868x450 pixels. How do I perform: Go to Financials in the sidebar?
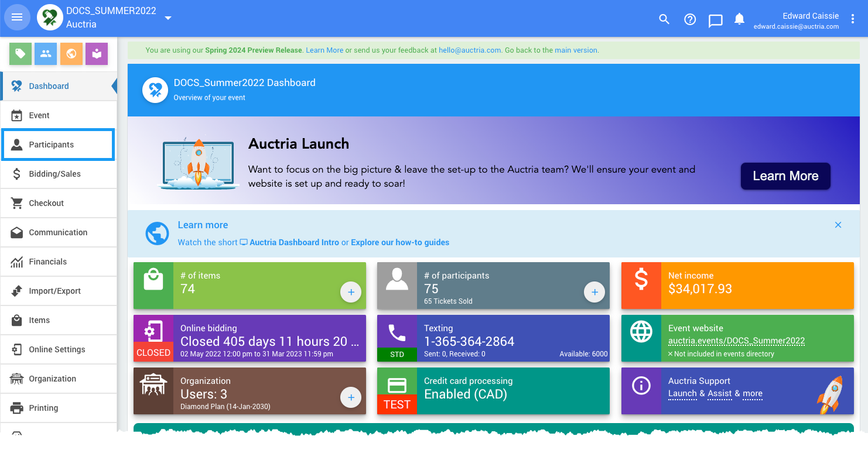(47, 262)
